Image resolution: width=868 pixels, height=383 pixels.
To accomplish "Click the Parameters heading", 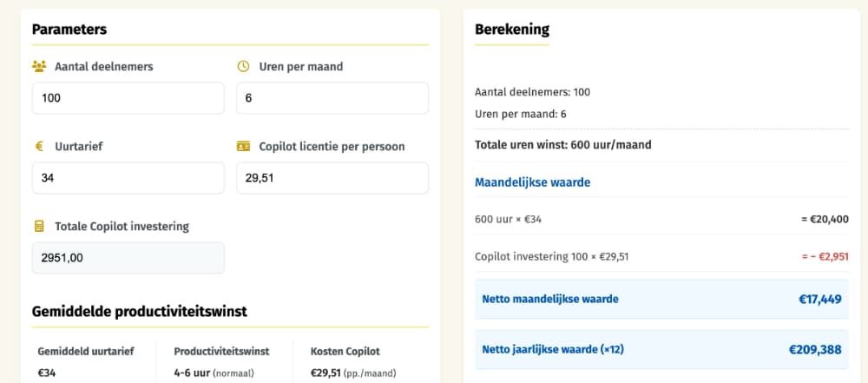I will pos(69,30).
